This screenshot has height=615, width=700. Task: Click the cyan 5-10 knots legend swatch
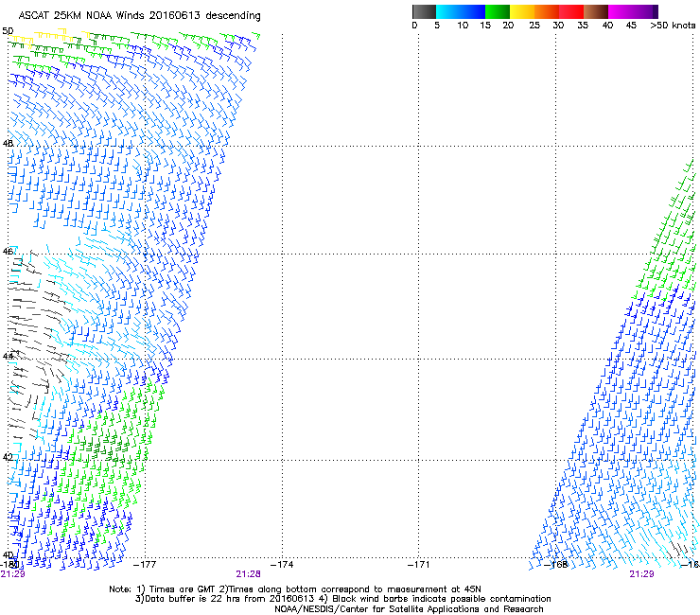447,11
